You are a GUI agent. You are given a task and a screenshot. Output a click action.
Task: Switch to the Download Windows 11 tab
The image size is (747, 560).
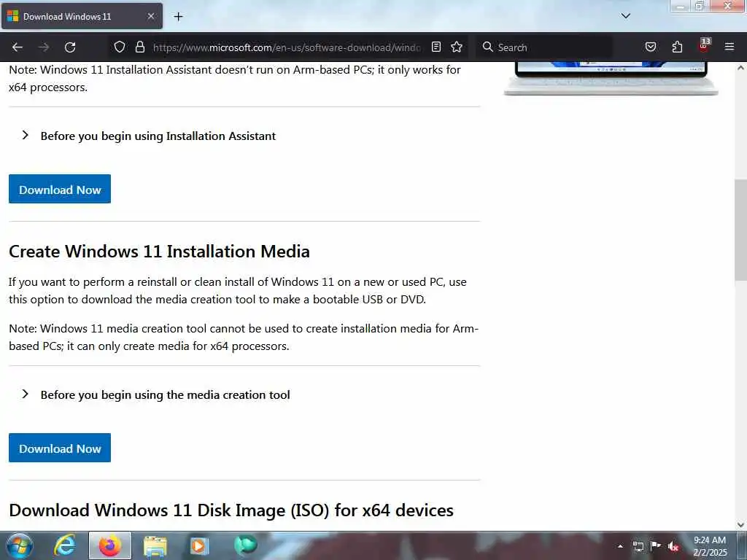click(x=82, y=16)
